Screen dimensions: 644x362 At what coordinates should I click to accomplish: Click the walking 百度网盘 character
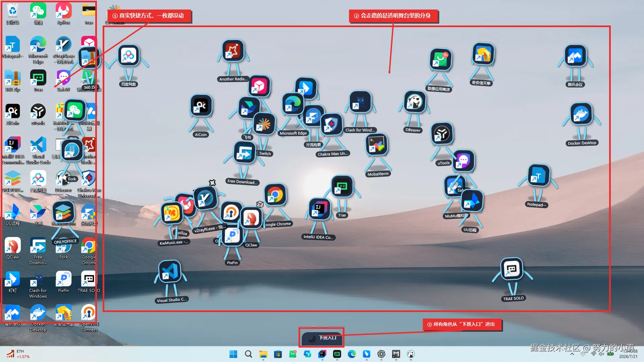tap(128, 56)
